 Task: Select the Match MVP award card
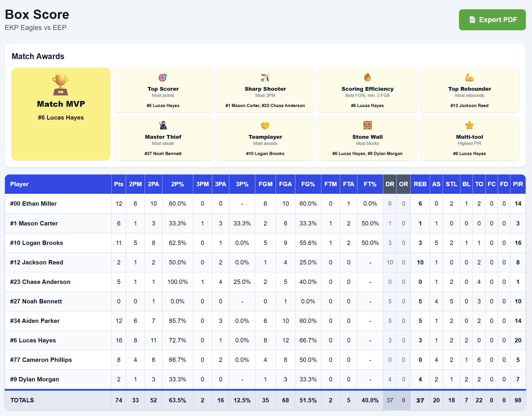(x=61, y=114)
